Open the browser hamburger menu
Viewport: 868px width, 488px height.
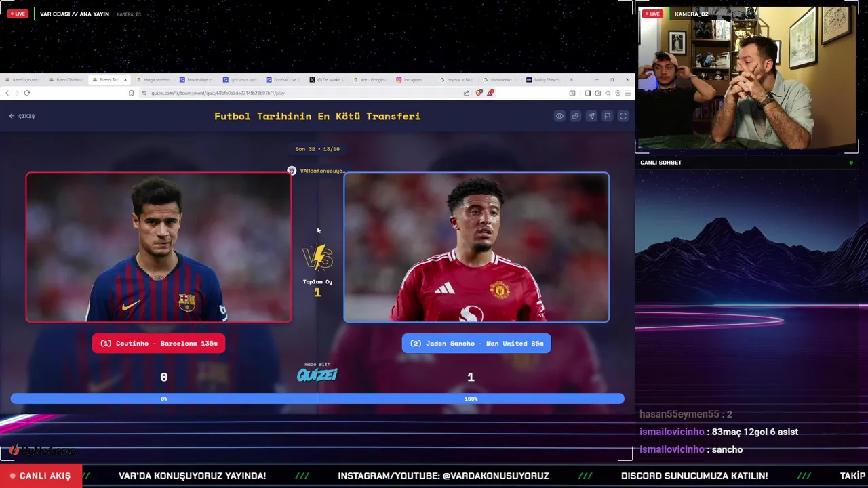(628, 93)
